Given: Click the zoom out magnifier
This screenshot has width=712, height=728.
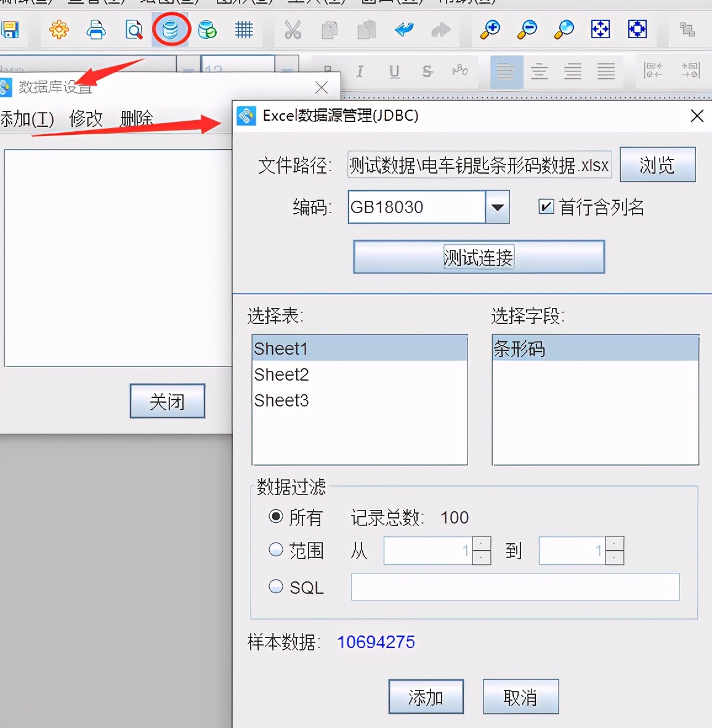Looking at the screenshot, I should point(527,30).
